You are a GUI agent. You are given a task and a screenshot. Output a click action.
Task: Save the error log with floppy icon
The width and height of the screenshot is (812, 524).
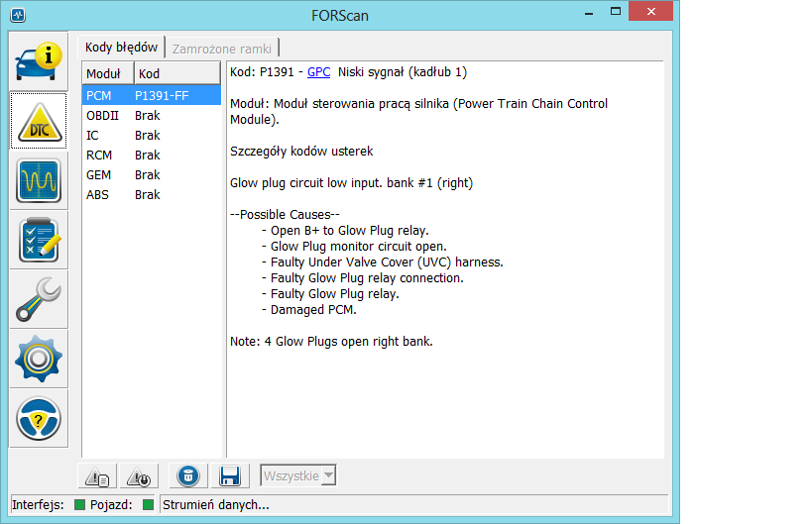(x=230, y=476)
